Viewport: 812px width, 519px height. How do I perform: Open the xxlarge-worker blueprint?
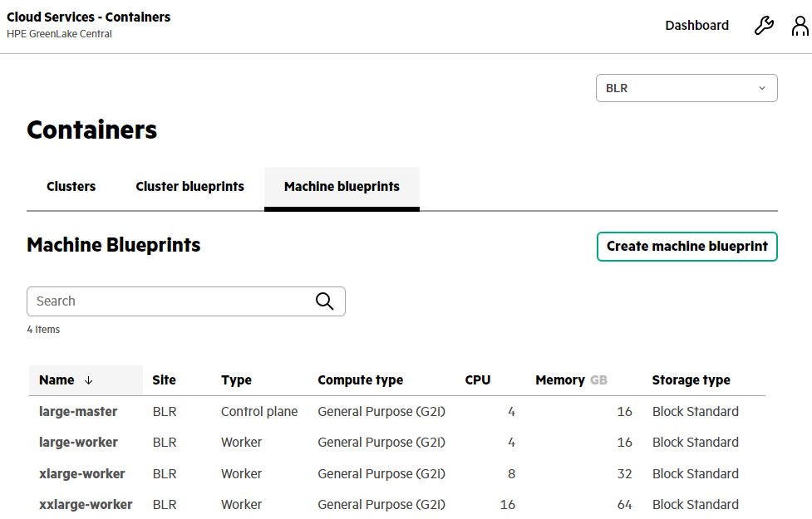(x=86, y=505)
